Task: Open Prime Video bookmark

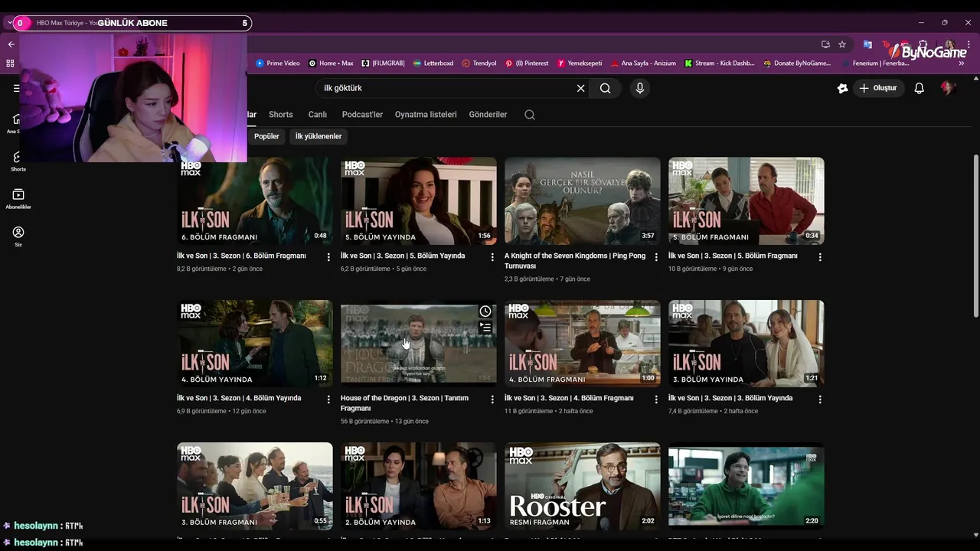Action: tap(277, 64)
